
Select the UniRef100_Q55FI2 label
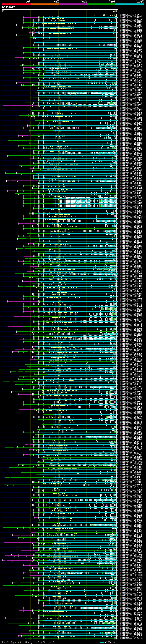(131, 67)
